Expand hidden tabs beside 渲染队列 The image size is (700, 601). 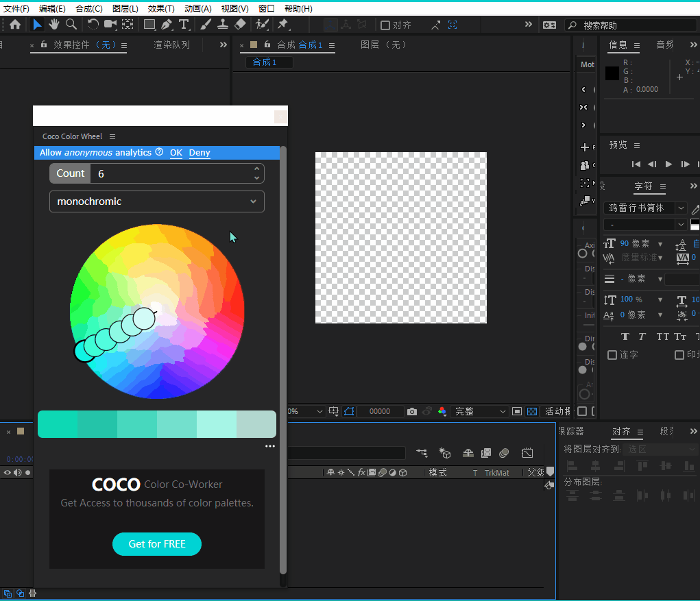224,45
